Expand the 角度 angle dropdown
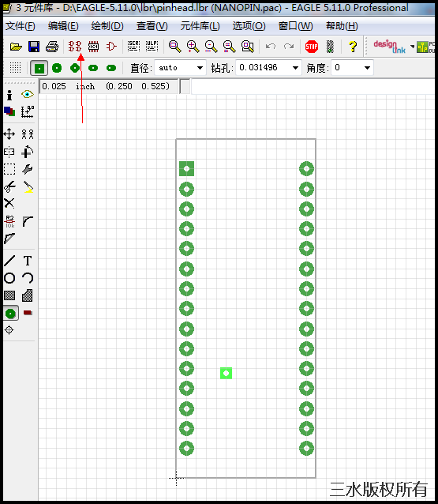 tap(367, 68)
